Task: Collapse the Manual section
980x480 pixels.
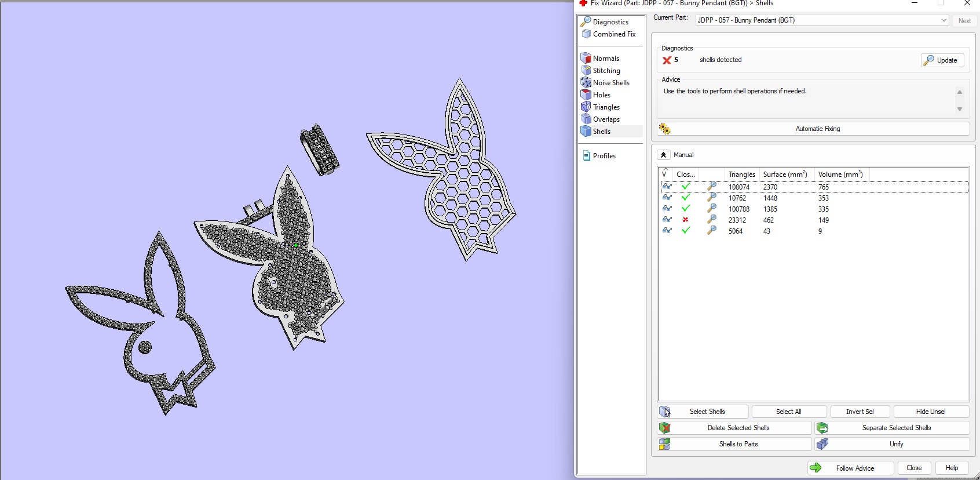Action: pos(664,155)
